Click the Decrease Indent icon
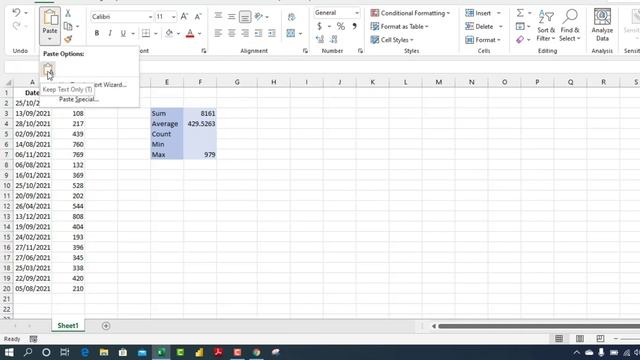 pyautogui.click(x=258, y=33)
